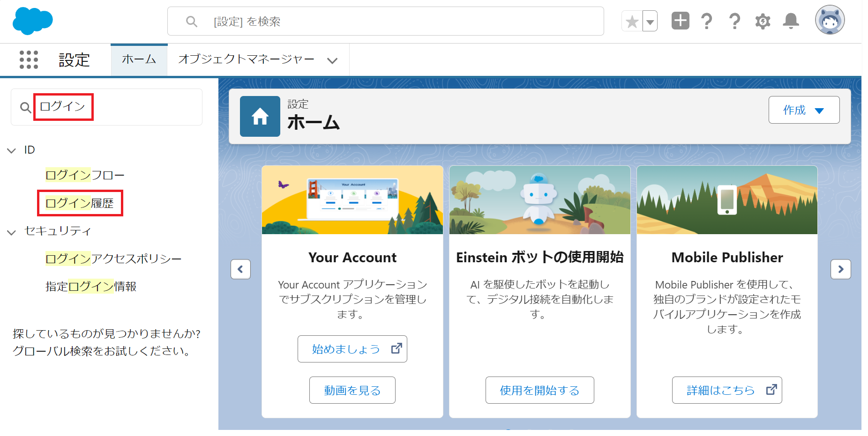Click the 始めましょう button
This screenshot has height=436, width=868.
click(x=352, y=349)
